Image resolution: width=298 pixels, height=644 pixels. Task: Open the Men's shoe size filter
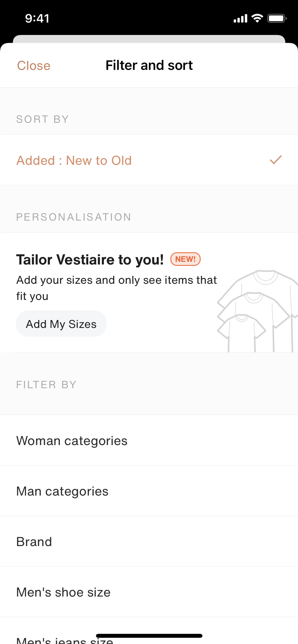click(x=63, y=592)
